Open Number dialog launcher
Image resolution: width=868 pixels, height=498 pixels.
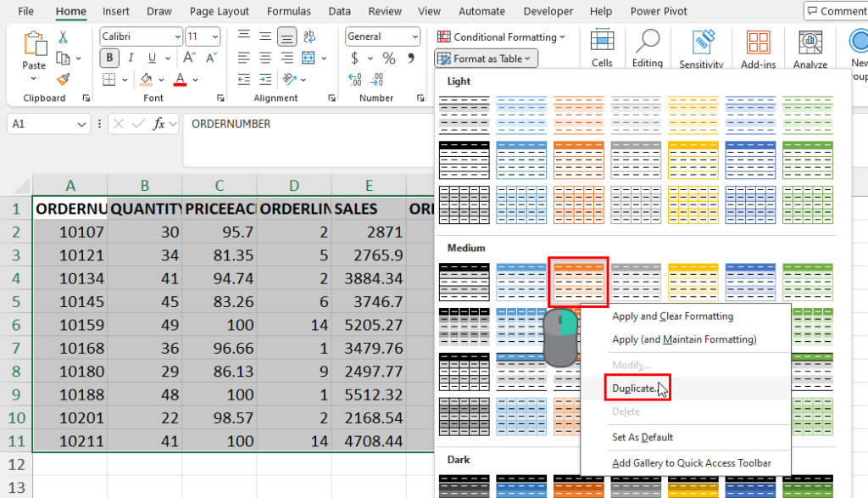pyautogui.click(x=420, y=98)
